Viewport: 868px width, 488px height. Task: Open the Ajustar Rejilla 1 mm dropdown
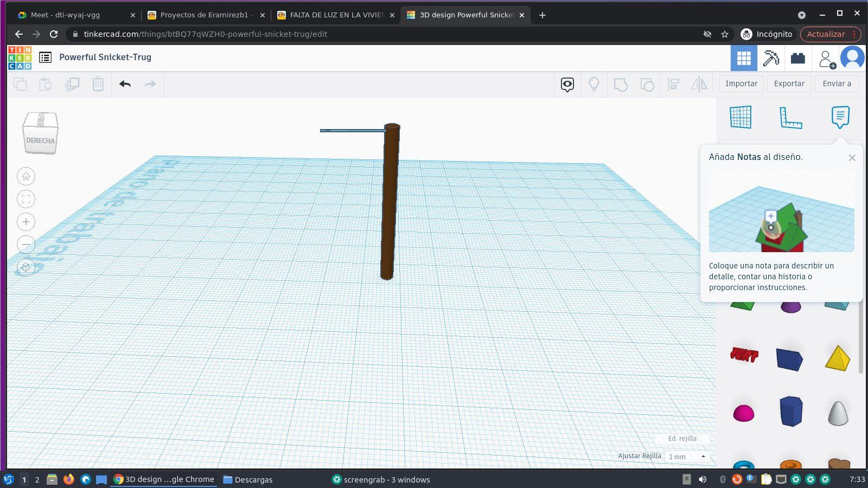[687, 457]
